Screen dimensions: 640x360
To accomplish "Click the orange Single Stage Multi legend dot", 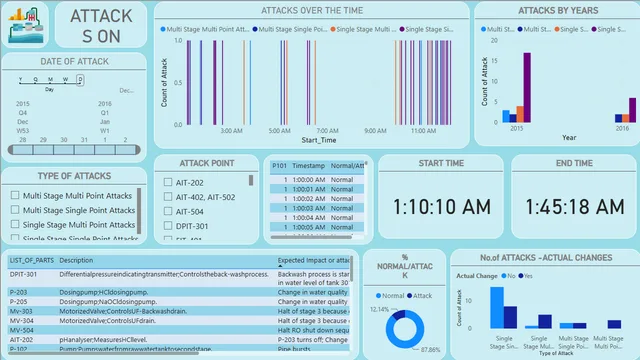I will point(333,29).
